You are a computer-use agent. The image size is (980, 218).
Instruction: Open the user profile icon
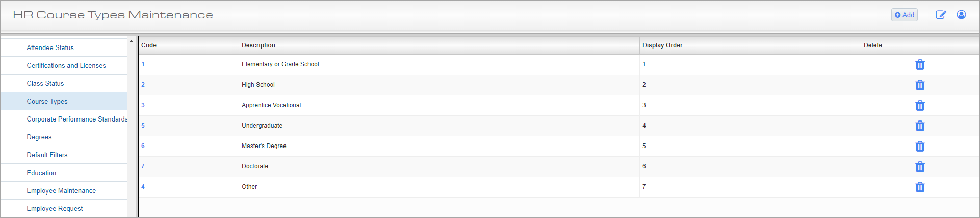(961, 15)
